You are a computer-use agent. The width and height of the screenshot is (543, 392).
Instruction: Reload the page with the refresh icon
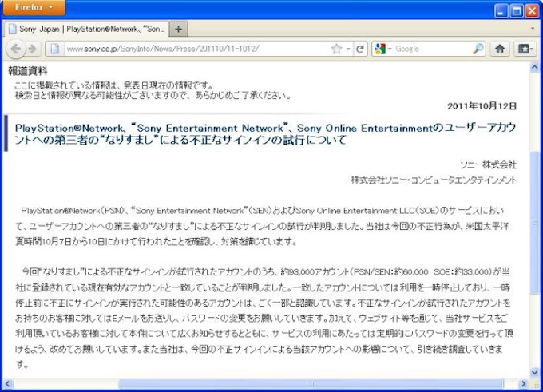coord(360,49)
